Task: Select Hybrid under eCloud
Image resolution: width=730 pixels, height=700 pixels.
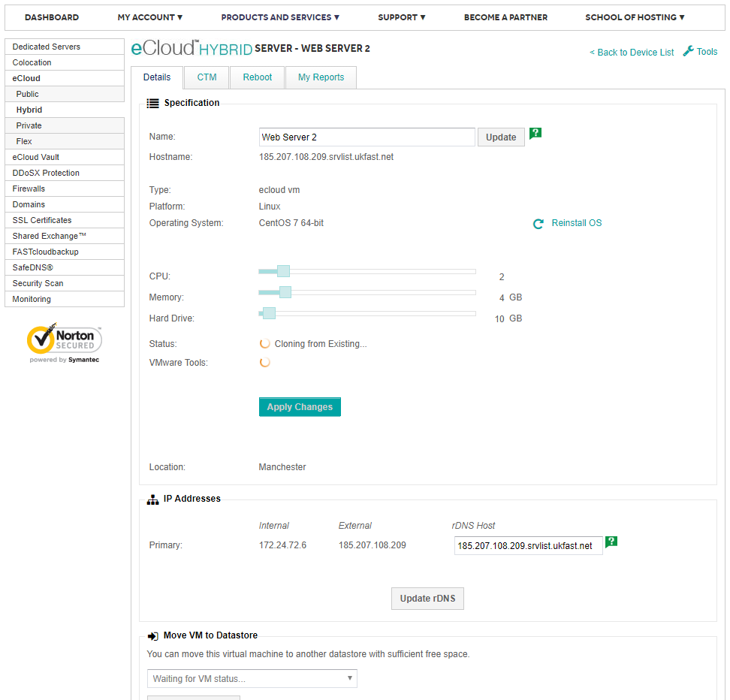Action: coord(65,110)
